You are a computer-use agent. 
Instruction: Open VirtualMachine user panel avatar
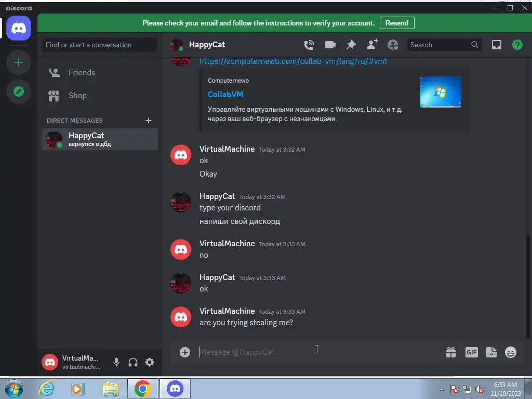pos(50,362)
